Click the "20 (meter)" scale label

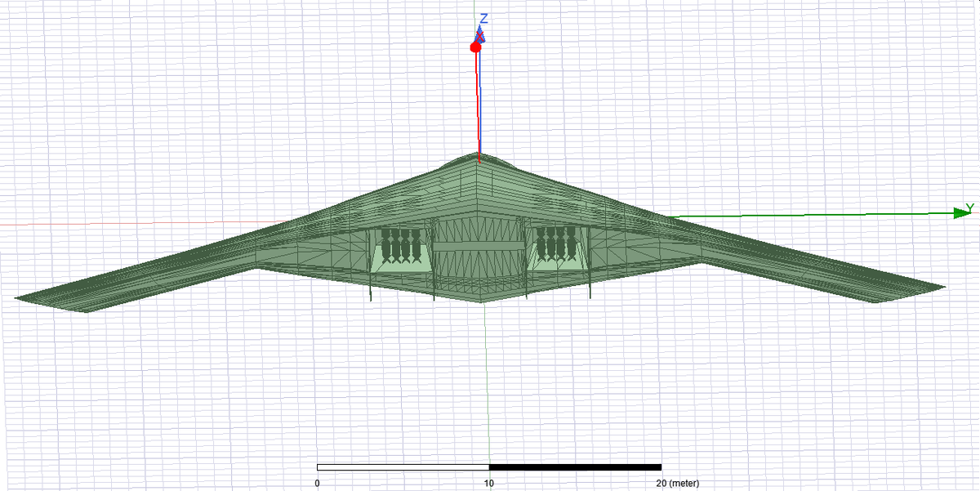[x=678, y=483]
